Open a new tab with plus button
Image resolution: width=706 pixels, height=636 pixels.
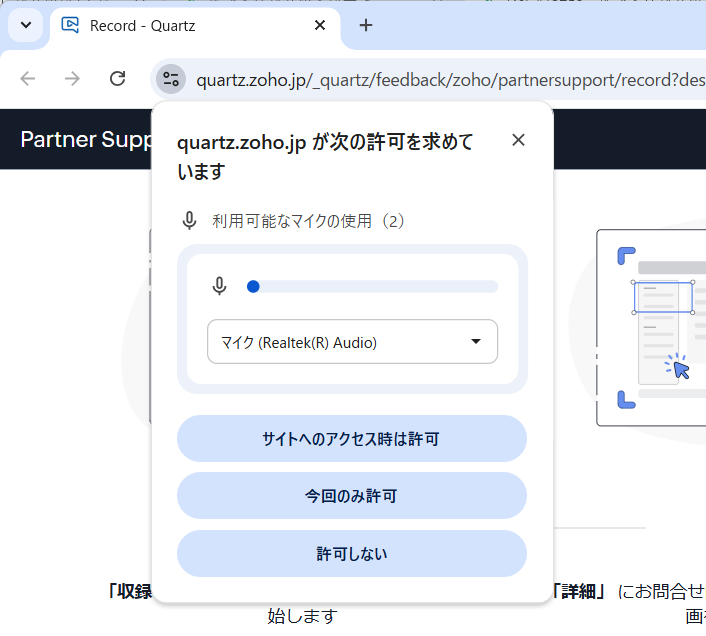(x=366, y=26)
